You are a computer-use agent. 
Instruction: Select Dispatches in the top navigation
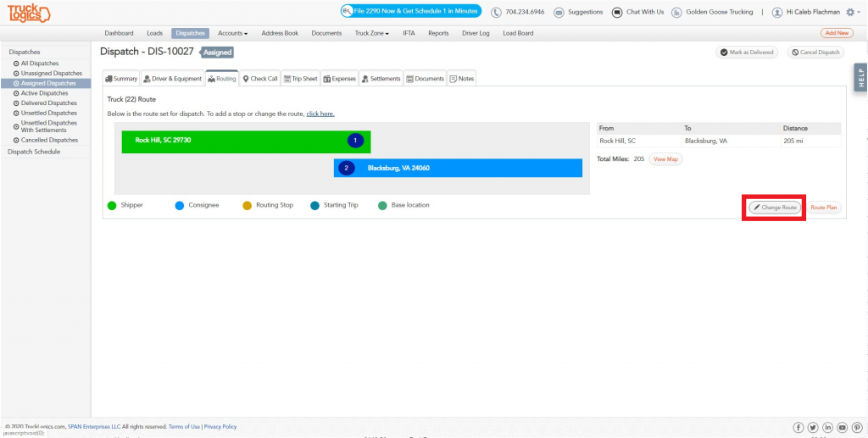pyautogui.click(x=191, y=33)
